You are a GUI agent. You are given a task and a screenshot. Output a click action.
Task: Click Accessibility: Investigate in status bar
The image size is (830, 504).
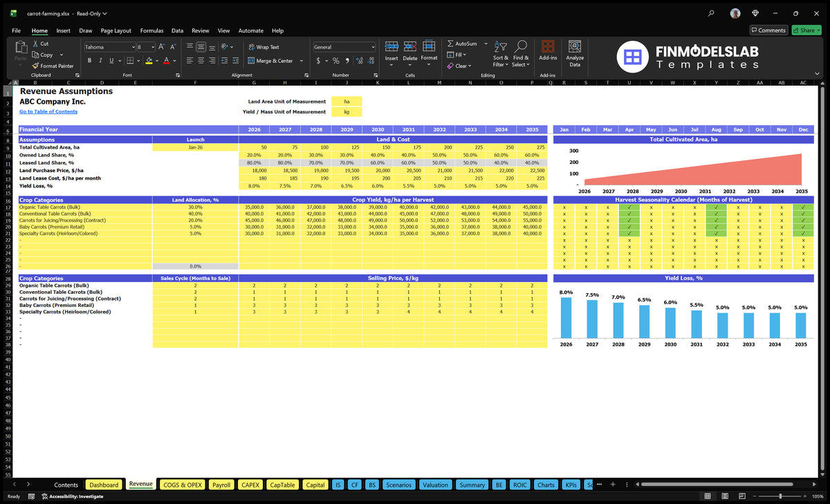click(x=73, y=496)
